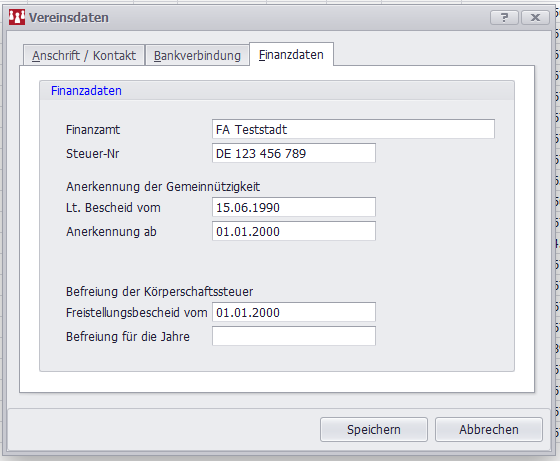Viewport: 560px width, 461px height.
Task: Click the empty Befreiung für die Jahre field
Action: coord(294,336)
